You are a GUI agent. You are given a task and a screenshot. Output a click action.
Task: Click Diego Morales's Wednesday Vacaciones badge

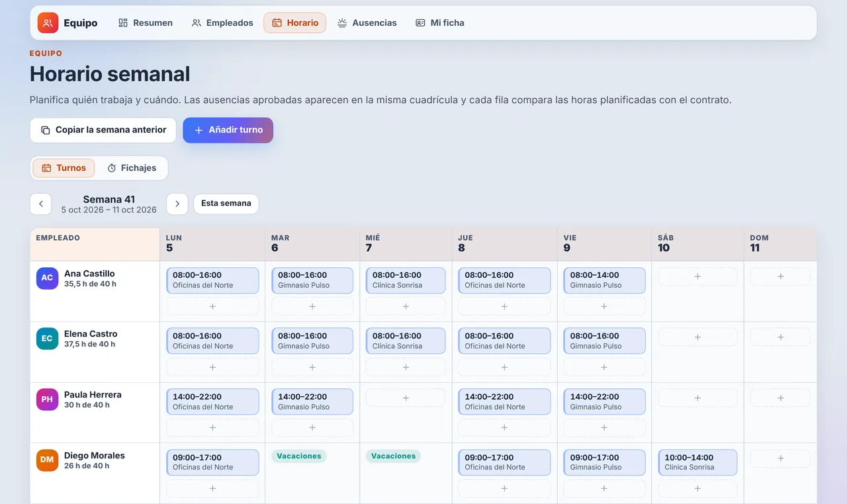point(394,456)
